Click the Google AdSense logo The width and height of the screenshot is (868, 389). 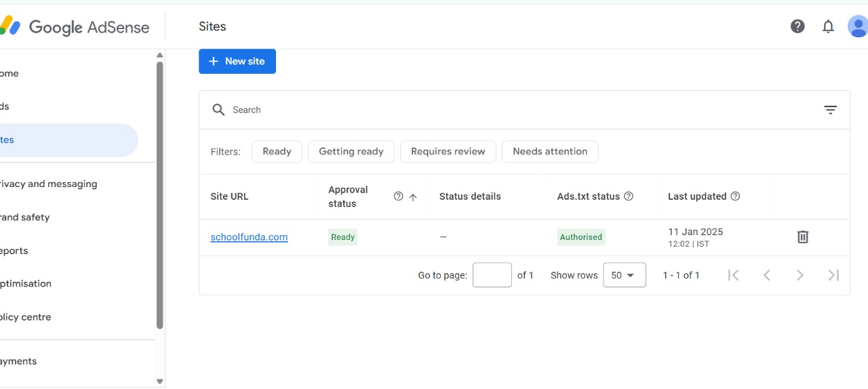[75, 27]
